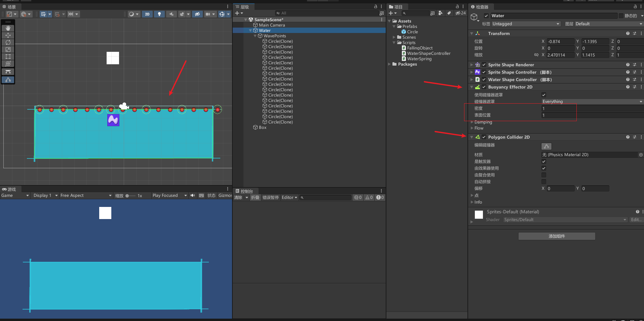
Task: Open the Free Aspect dropdown
Action: [86, 195]
